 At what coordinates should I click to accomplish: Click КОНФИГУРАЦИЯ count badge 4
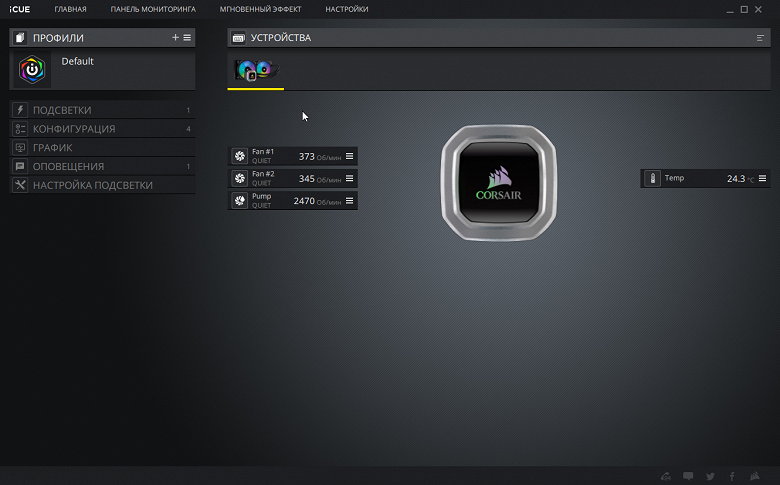(x=188, y=129)
